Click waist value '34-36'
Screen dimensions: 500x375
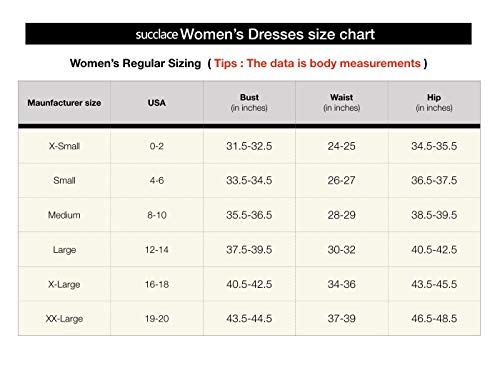point(341,284)
